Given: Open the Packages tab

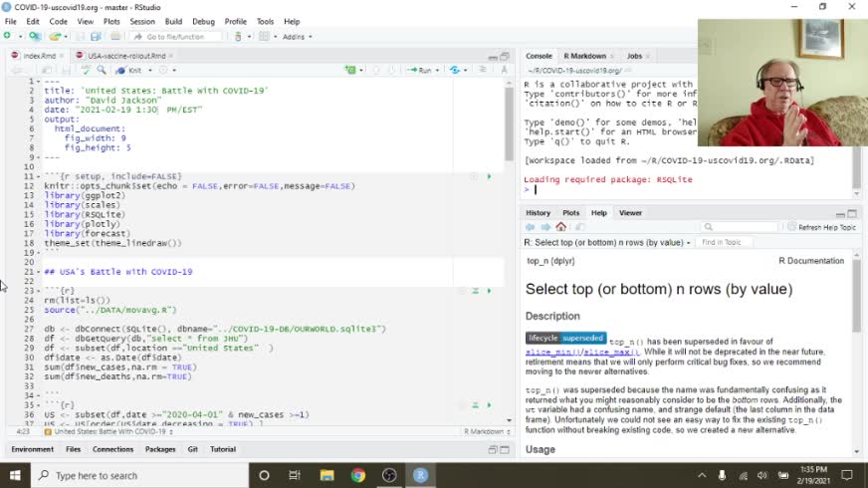Looking at the screenshot, I should [x=160, y=449].
